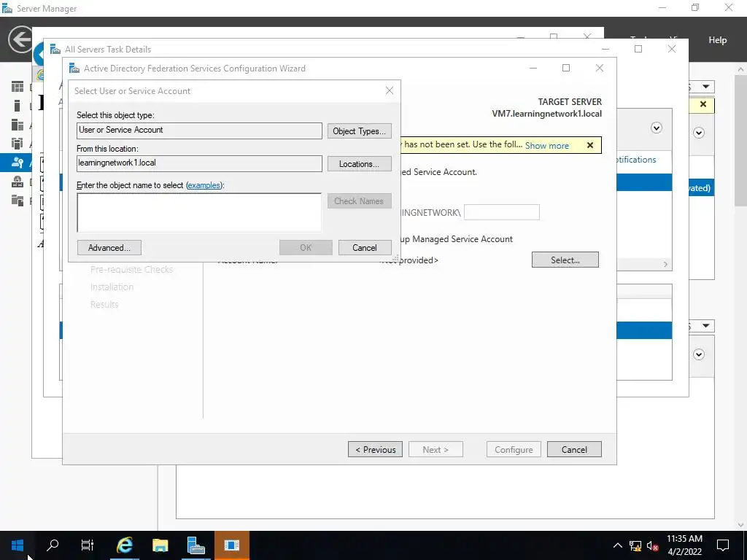The height and width of the screenshot is (560, 747).
Task: Open the examples link for object names
Action: pyautogui.click(x=204, y=185)
